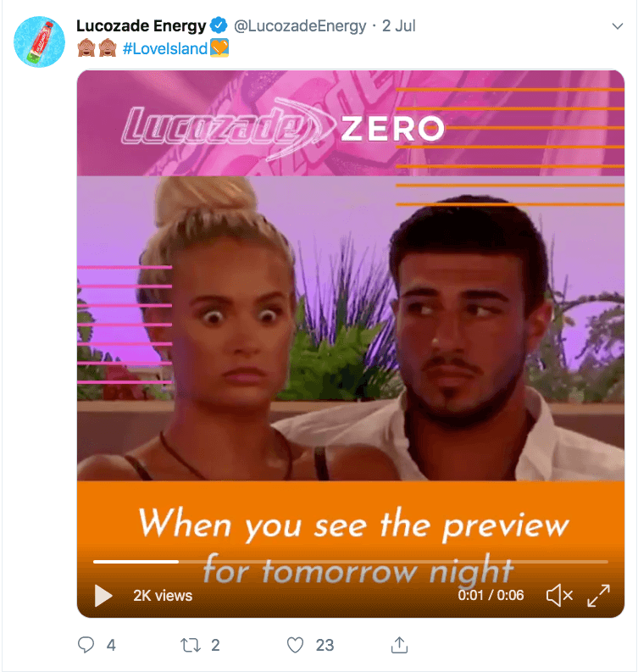Open tweet via 2 Jul date
Viewport: 638px width, 672px height.
pos(398,26)
